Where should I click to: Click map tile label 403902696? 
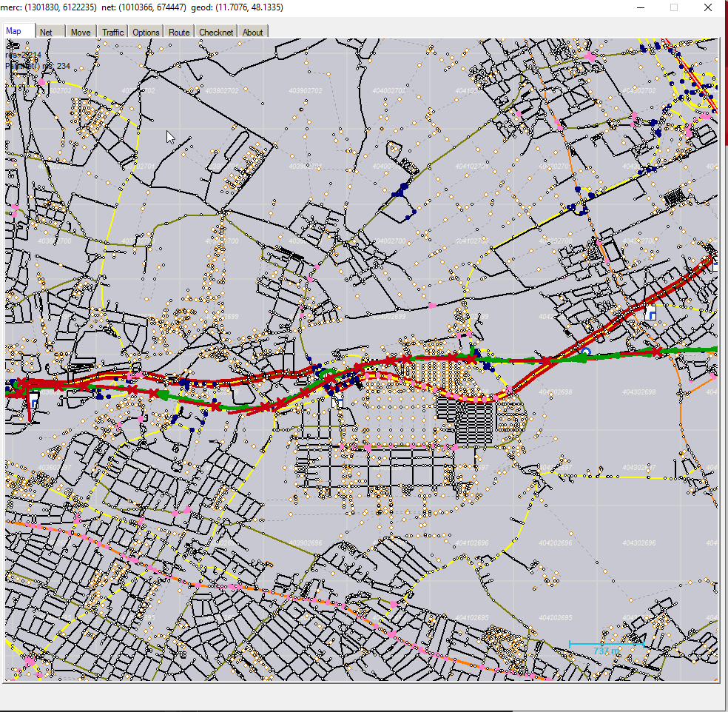tap(306, 543)
